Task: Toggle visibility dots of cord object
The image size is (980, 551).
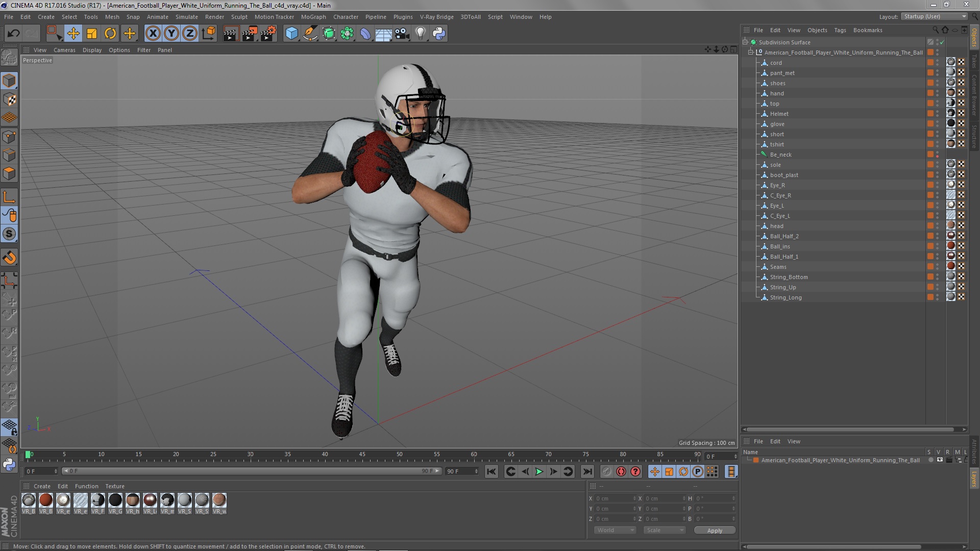Action: (938, 63)
